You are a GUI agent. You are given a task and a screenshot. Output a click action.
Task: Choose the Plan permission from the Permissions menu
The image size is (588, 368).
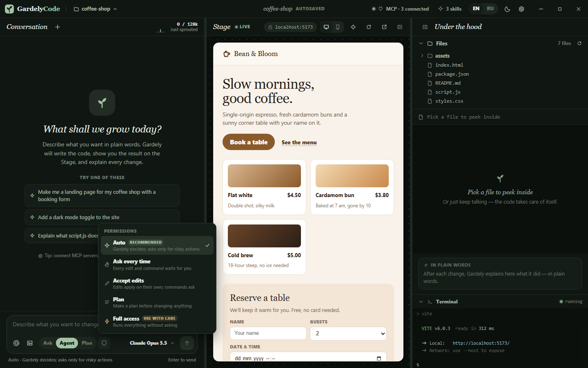click(157, 303)
